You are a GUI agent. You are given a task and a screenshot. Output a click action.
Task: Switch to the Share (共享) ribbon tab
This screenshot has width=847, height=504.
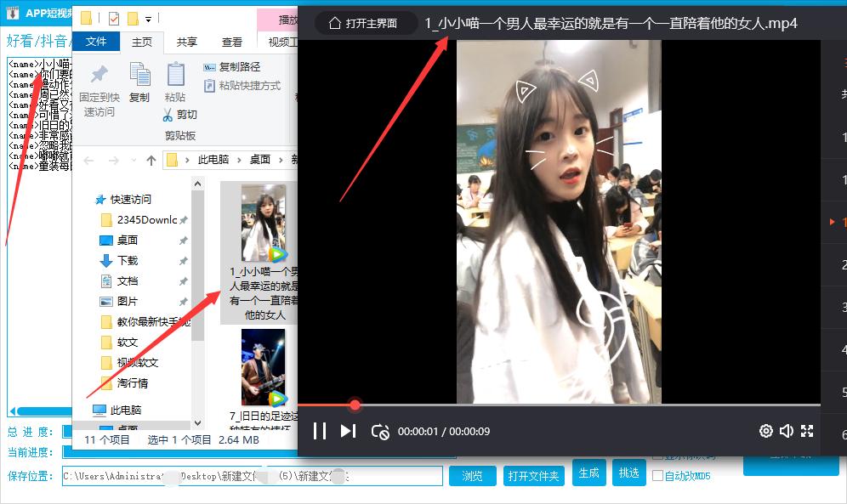coord(187,42)
